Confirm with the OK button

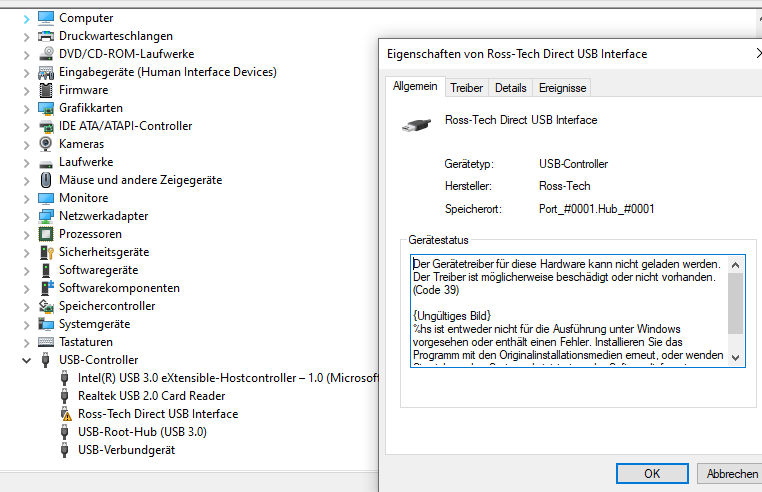652,474
